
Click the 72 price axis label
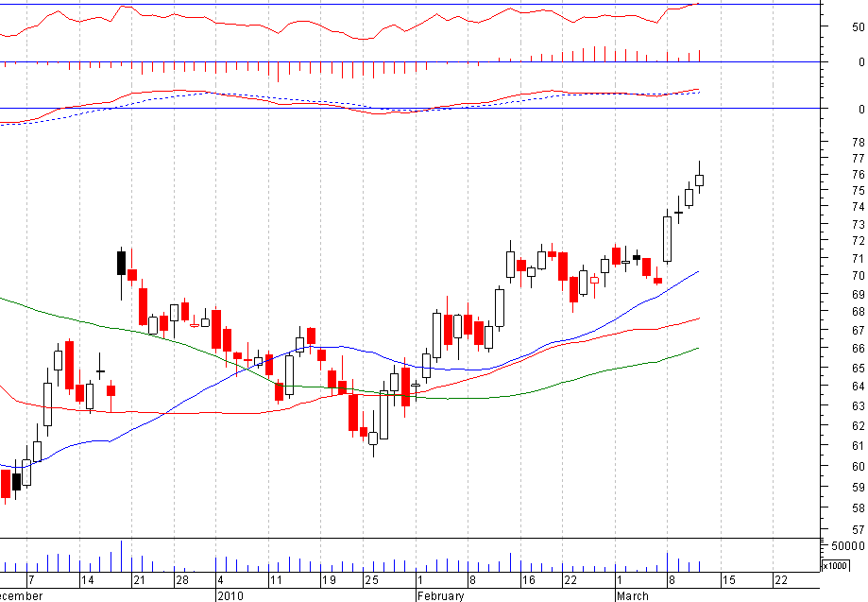(858, 241)
